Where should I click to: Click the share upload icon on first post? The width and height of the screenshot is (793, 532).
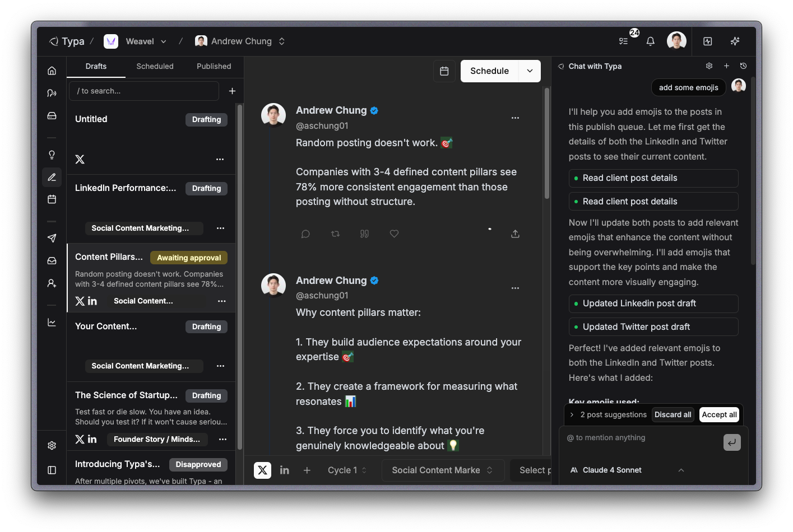515,234
